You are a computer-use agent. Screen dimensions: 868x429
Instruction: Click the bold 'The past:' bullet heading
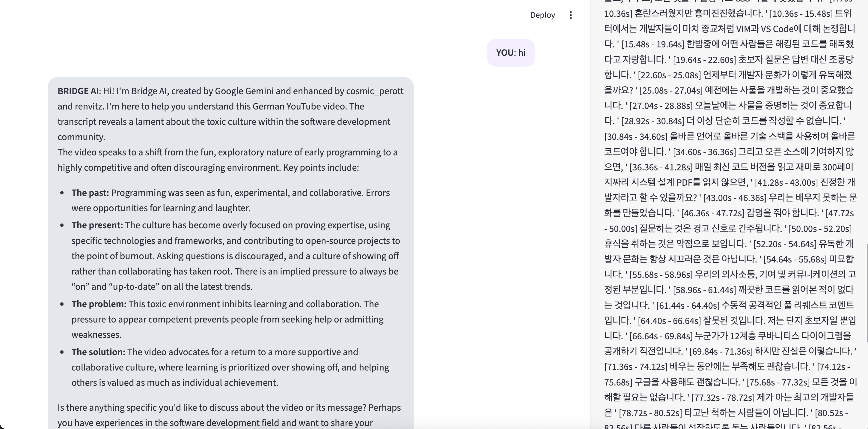click(90, 193)
